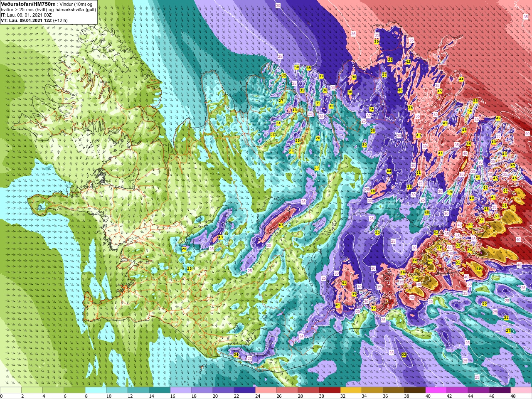Select the legend swatch between 6 and 8

point(74,390)
